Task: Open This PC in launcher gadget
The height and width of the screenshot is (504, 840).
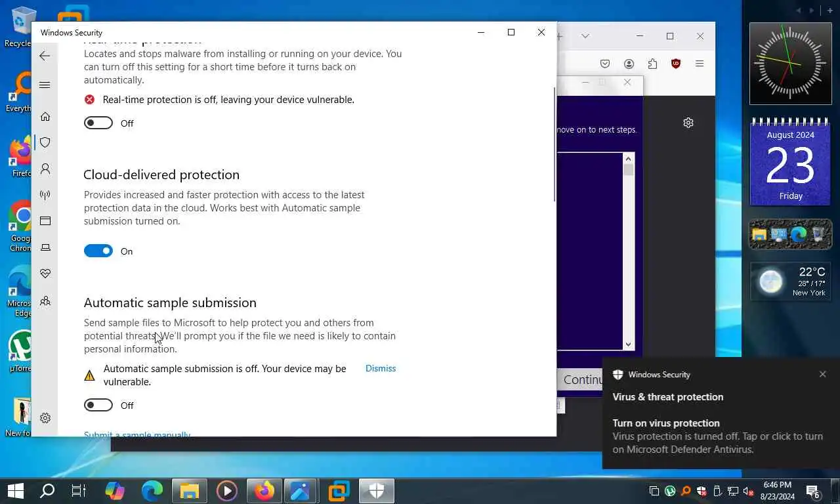Action: tap(779, 234)
